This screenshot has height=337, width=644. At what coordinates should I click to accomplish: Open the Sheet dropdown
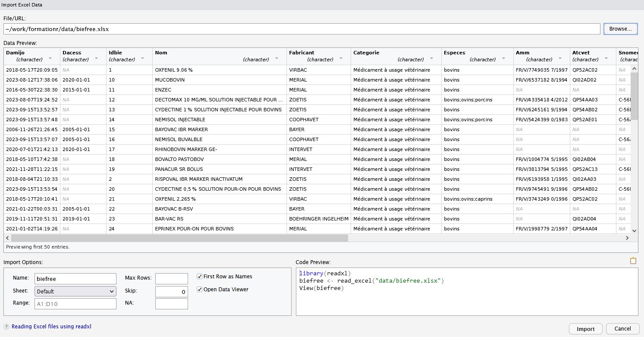click(75, 291)
